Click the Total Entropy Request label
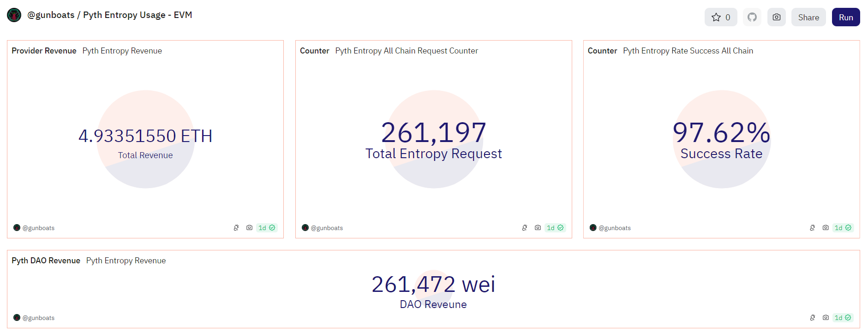The height and width of the screenshot is (332, 868). [434, 154]
